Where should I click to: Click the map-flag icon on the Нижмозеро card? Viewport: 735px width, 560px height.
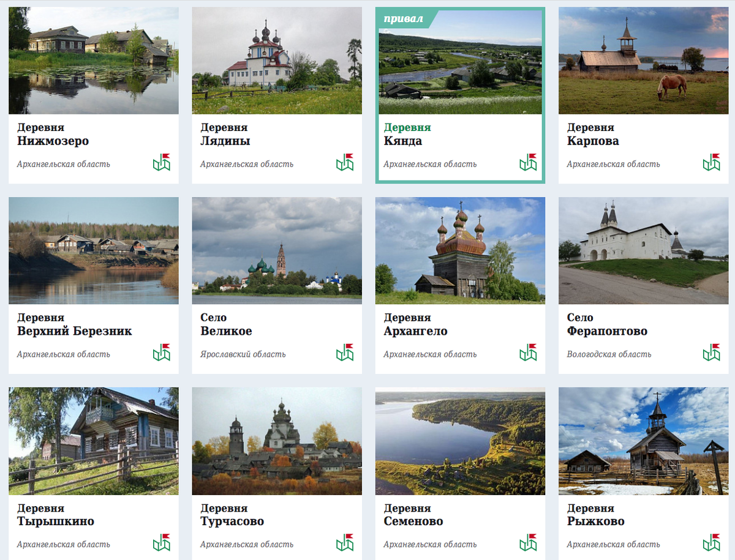[x=162, y=162]
